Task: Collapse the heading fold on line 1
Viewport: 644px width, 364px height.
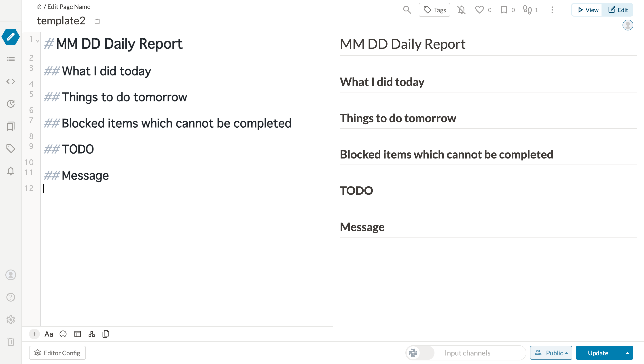Action: point(38,41)
